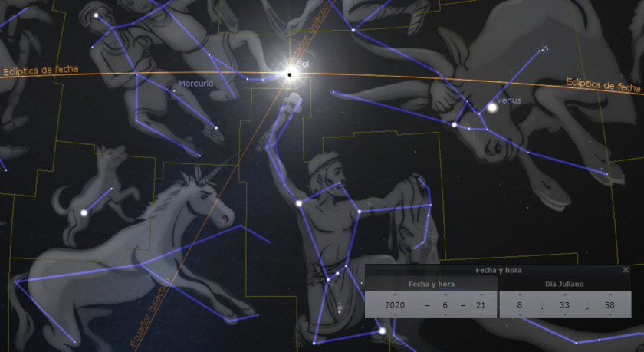Increase the year with the up arrow
This screenshot has width=644, height=352.
(394, 294)
